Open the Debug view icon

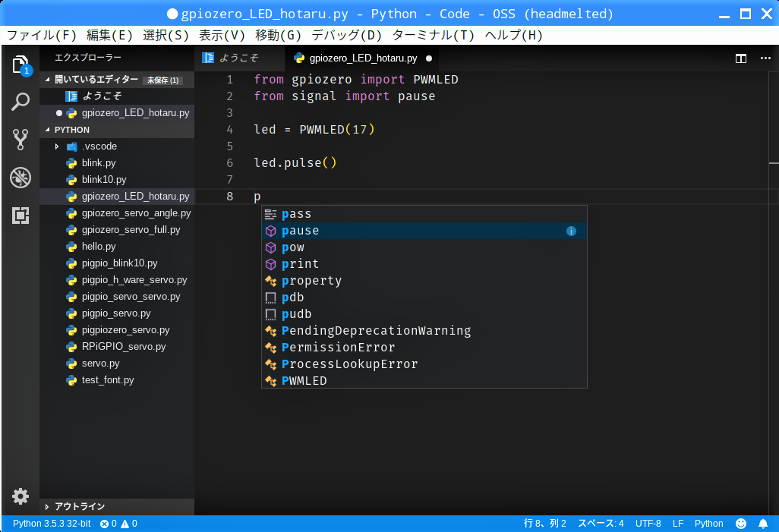(x=20, y=178)
